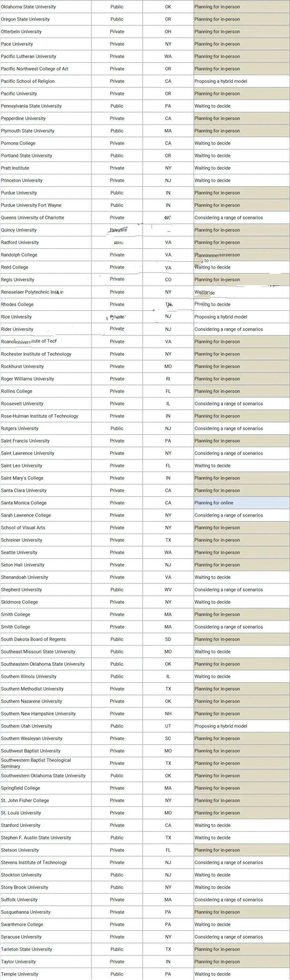Select Queens University of Charlotte's status cell
This screenshot has height=980, width=290.
click(x=229, y=218)
